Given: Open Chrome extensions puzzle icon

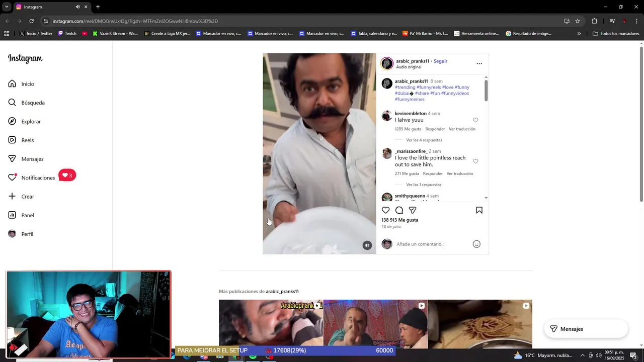Looking at the screenshot, I should coord(595,21).
